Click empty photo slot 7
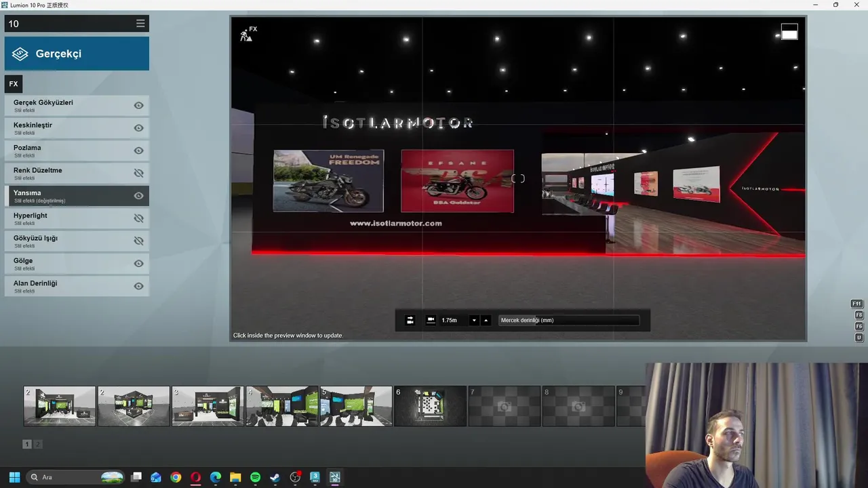 point(504,406)
